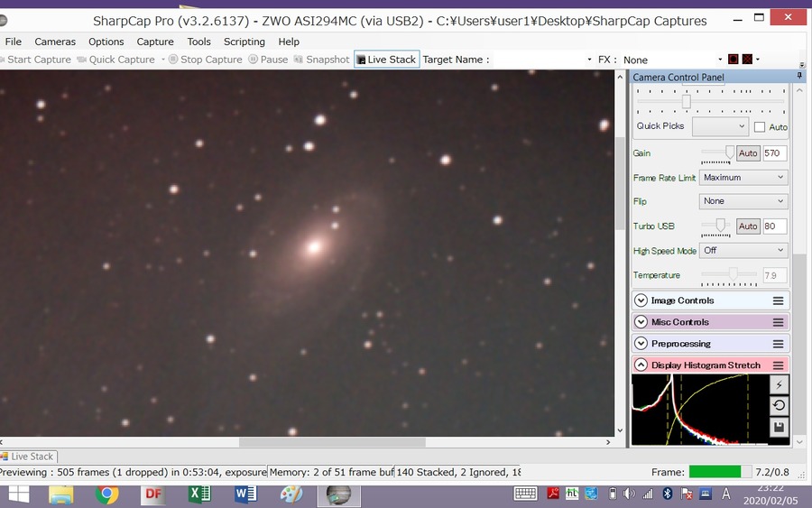Open volume control in system tray
This screenshot has height=508, width=812.
[x=629, y=494]
